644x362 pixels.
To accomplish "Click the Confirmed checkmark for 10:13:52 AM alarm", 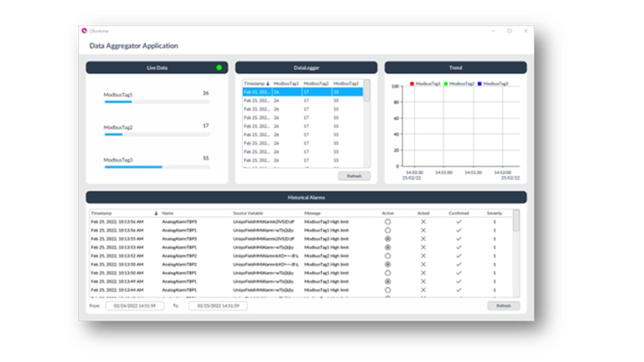I will tap(459, 256).
